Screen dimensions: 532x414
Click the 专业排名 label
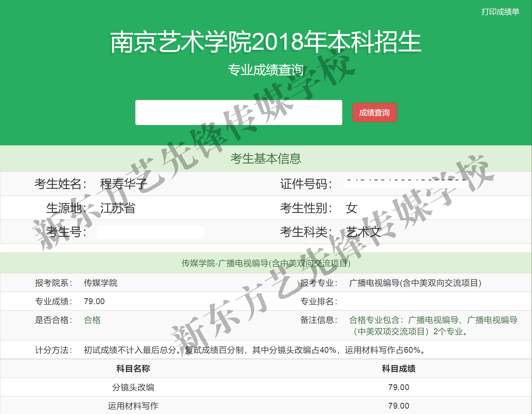click(x=319, y=301)
